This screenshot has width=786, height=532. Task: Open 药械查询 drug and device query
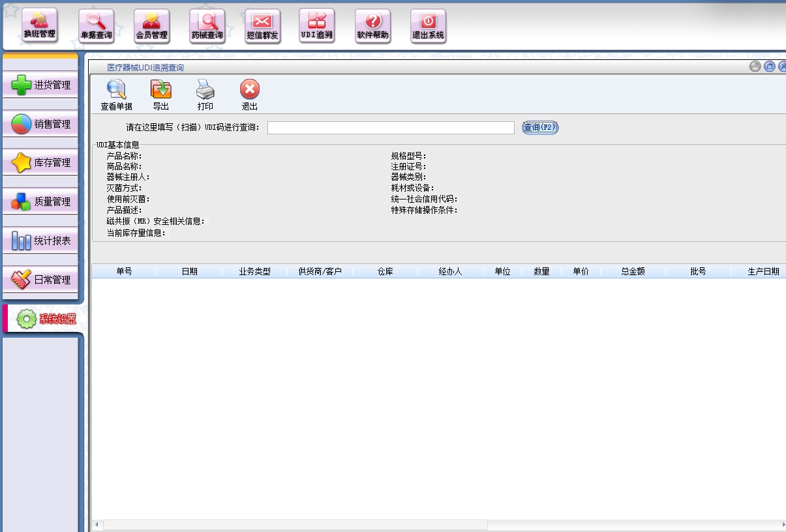click(207, 27)
